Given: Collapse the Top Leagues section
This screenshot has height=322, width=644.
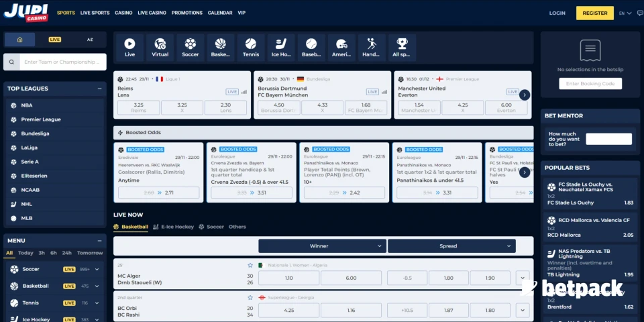Looking at the screenshot, I should 99,89.
